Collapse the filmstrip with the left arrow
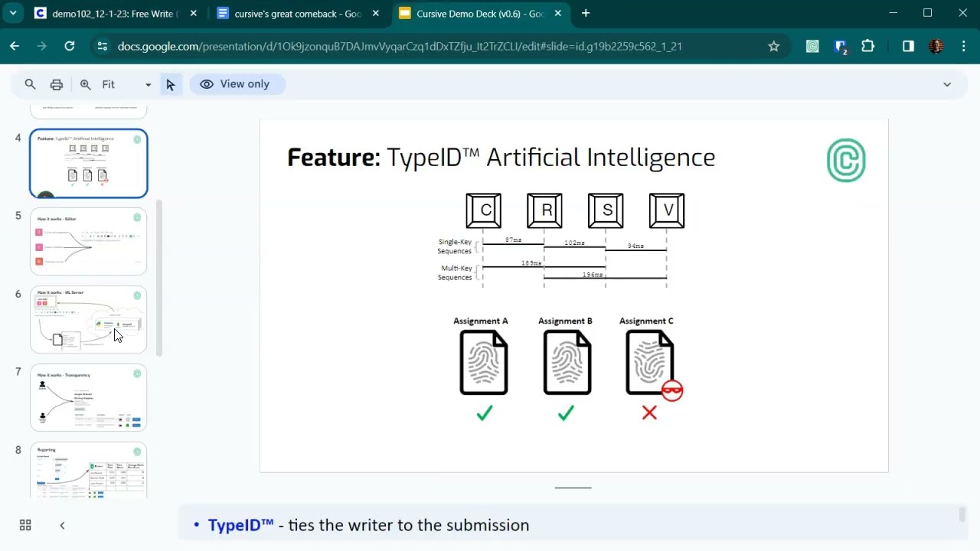Viewport: 980px width, 551px height. tap(62, 525)
